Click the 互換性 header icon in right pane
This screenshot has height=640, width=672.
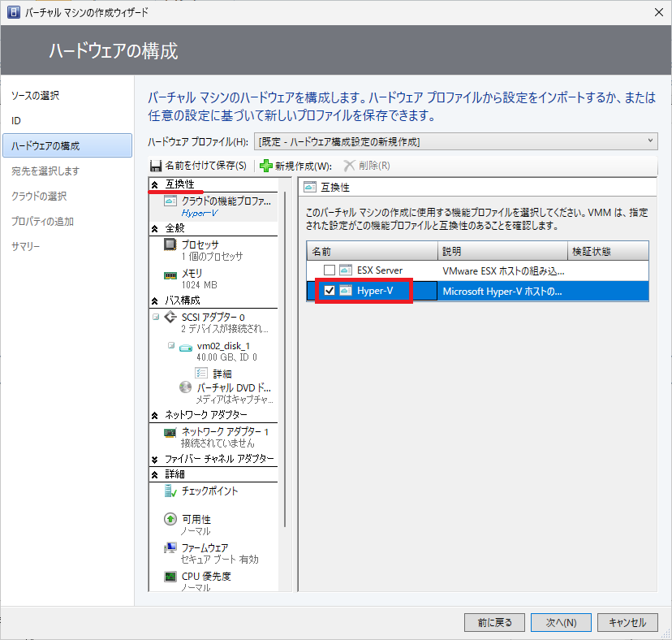(310, 187)
